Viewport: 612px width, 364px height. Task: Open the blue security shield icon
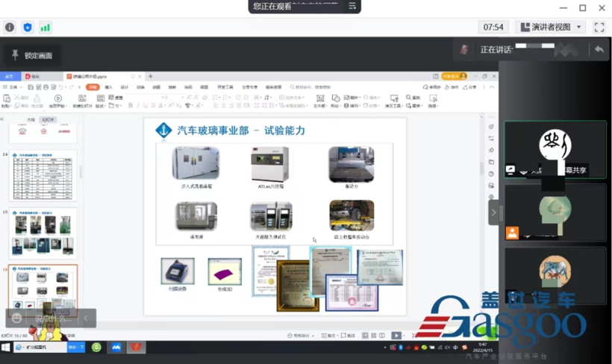(x=28, y=28)
